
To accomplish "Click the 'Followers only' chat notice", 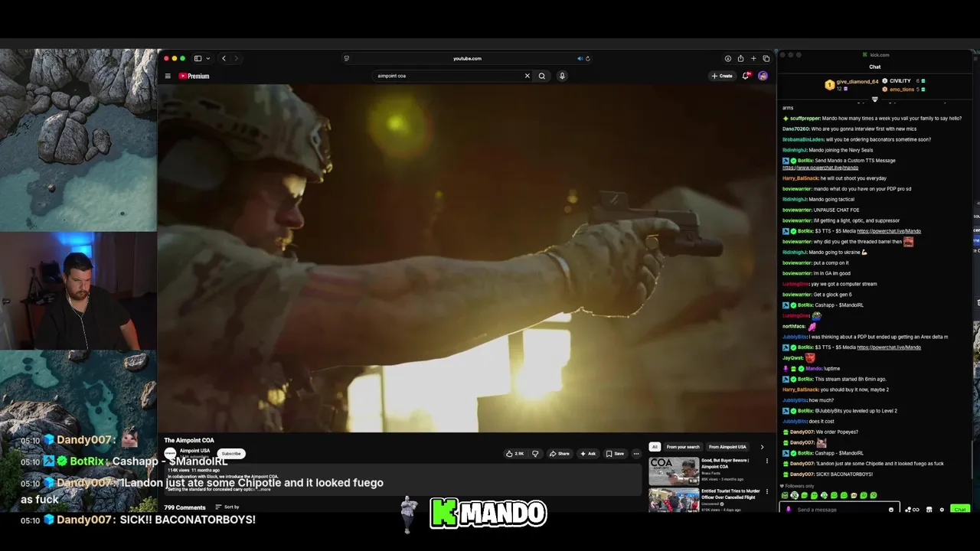I will [x=797, y=486].
